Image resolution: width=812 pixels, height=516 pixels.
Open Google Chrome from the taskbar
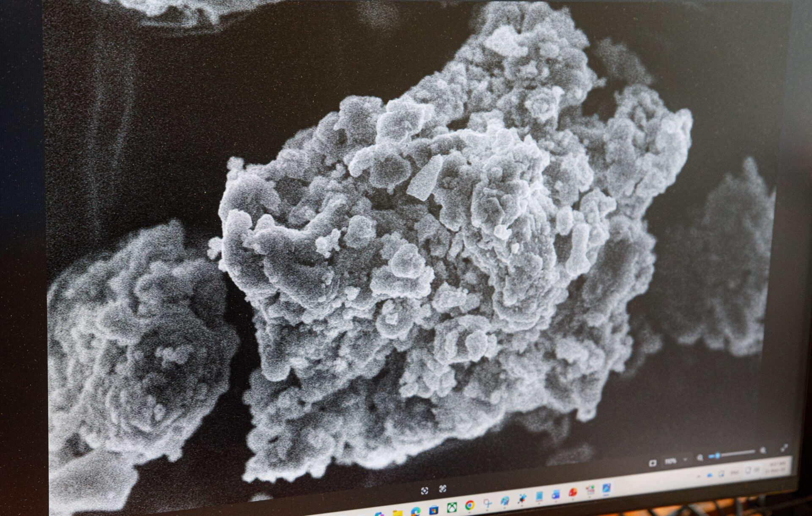(470, 506)
